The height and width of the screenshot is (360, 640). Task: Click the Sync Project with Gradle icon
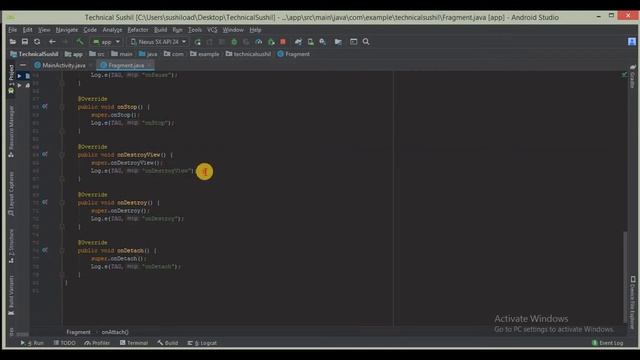tap(298, 42)
